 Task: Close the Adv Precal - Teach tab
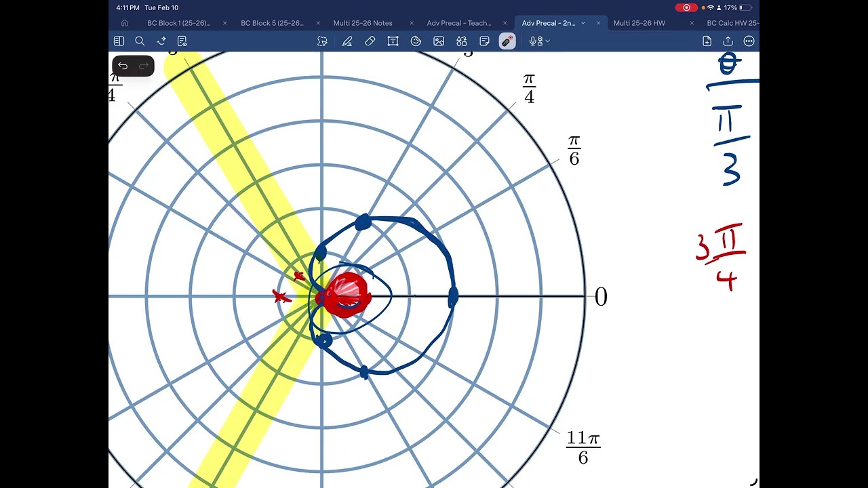pos(505,23)
